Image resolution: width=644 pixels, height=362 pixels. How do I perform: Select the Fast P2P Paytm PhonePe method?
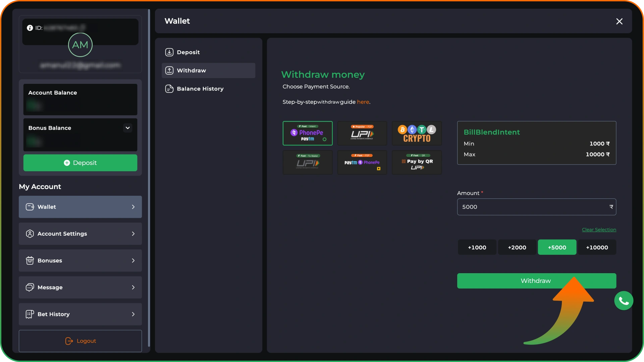pyautogui.click(x=362, y=162)
